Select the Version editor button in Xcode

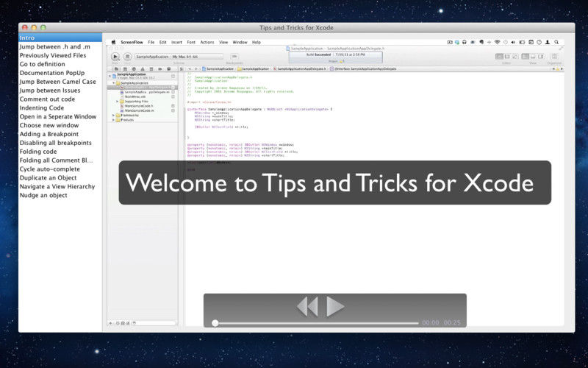coord(515,57)
